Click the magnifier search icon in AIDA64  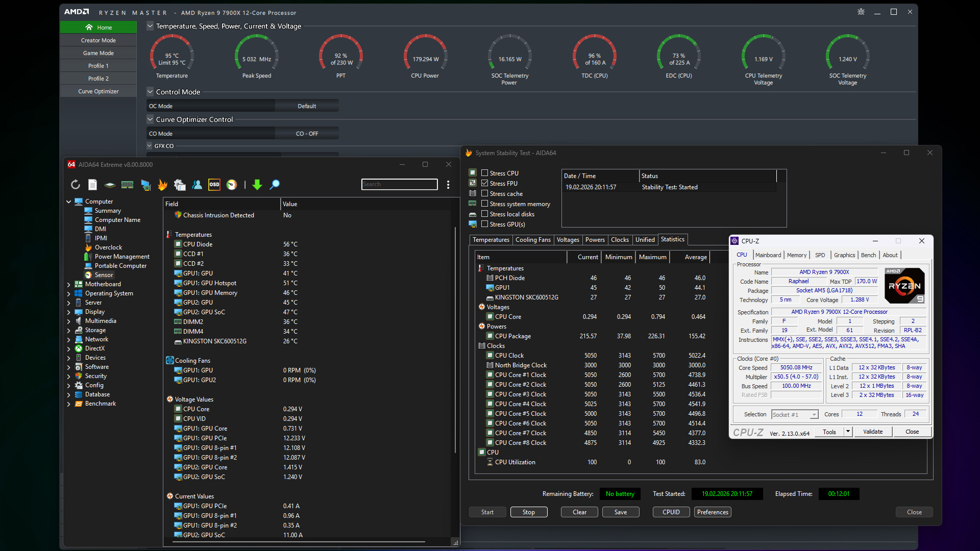click(275, 185)
